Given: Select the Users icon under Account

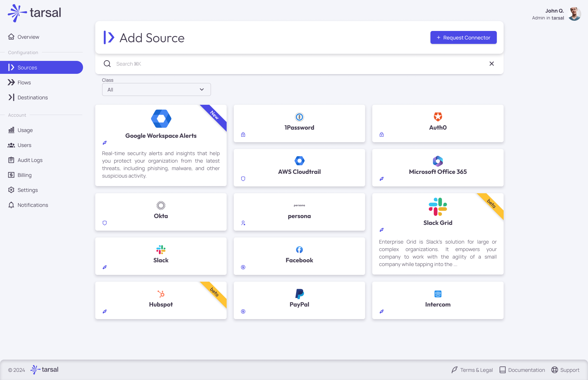Looking at the screenshot, I should tap(11, 145).
